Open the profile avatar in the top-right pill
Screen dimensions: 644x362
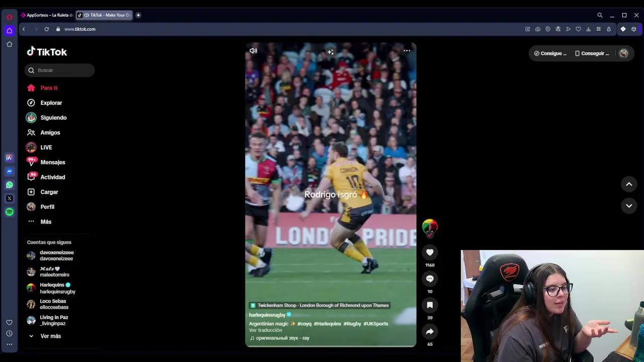[624, 53]
